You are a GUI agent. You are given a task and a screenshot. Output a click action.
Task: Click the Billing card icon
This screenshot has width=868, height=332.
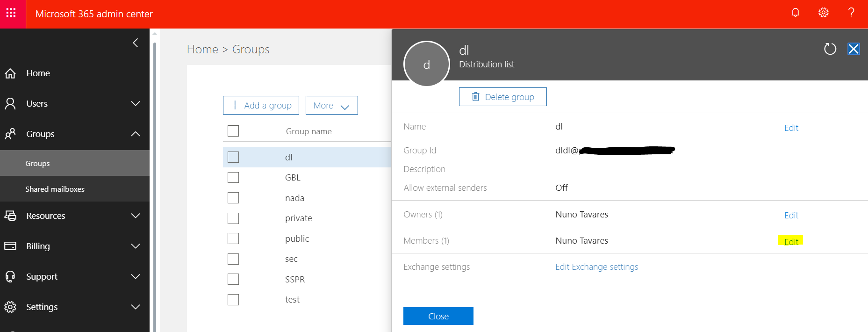[10, 246]
